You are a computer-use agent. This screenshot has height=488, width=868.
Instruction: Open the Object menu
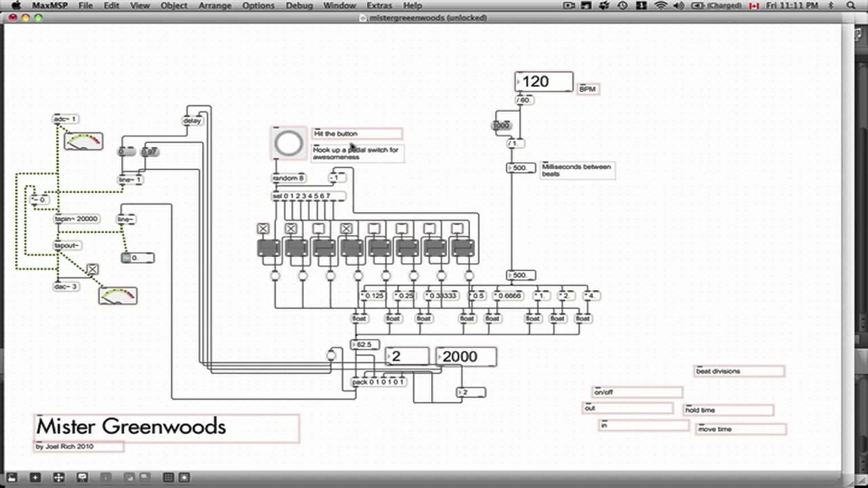174,5
